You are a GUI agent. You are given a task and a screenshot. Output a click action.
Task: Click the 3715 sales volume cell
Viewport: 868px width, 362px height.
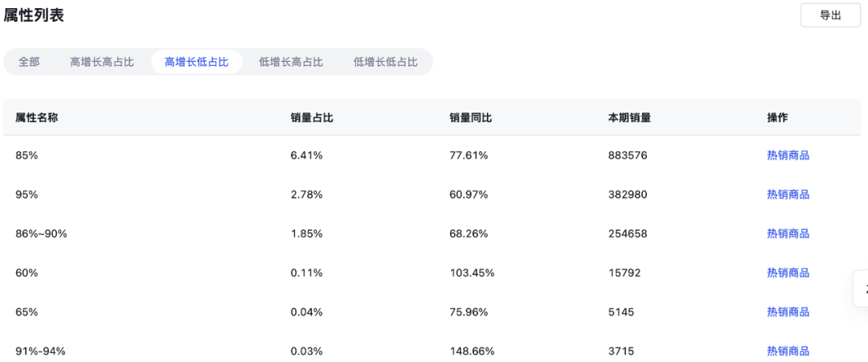pyautogui.click(x=621, y=351)
